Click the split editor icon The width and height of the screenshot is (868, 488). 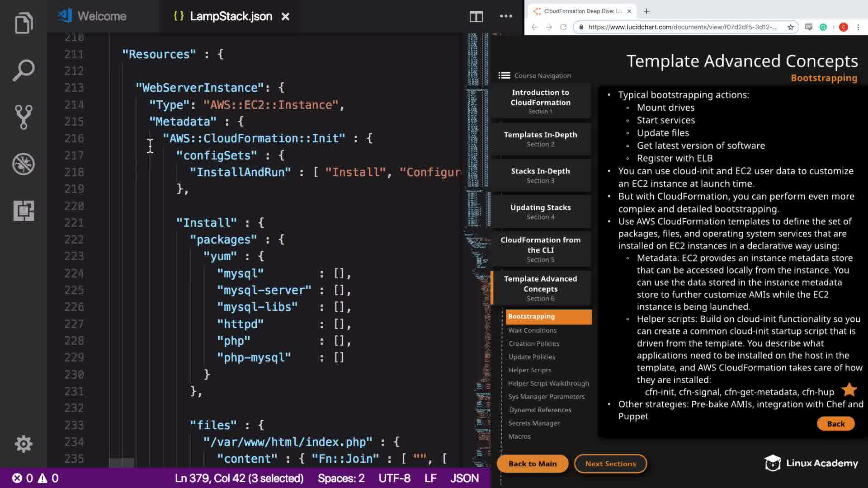[x=476, y=17]
